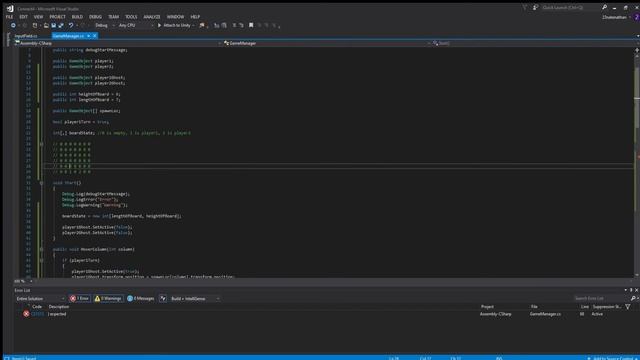
Task: Collapse the comment block outline expander
Action: (42, 144)
